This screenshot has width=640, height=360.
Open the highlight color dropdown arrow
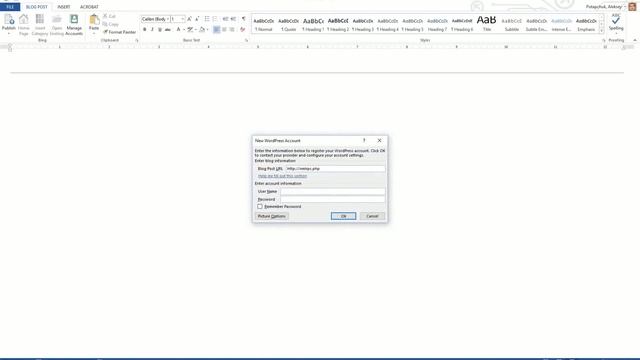tap(196, 29)
